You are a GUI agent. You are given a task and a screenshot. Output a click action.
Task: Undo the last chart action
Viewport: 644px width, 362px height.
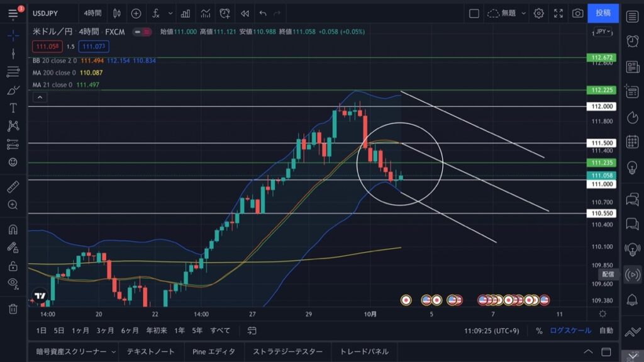click(263, 14)
